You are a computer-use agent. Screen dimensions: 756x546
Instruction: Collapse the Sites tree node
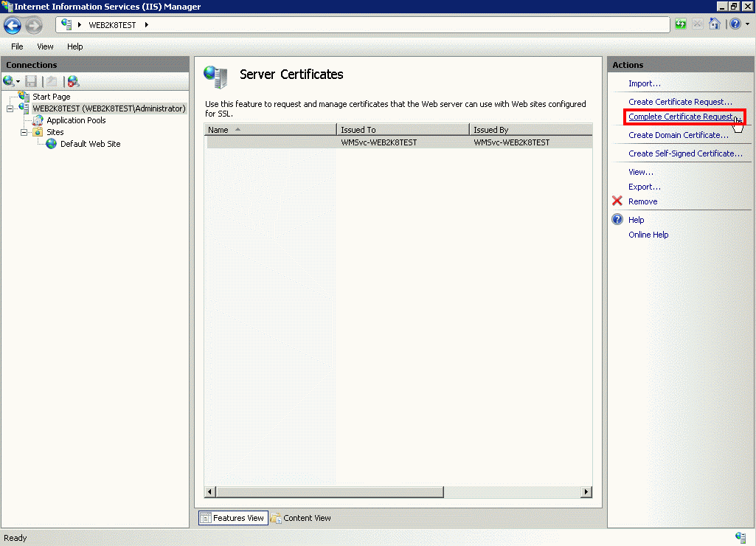(x=24, y=132)
